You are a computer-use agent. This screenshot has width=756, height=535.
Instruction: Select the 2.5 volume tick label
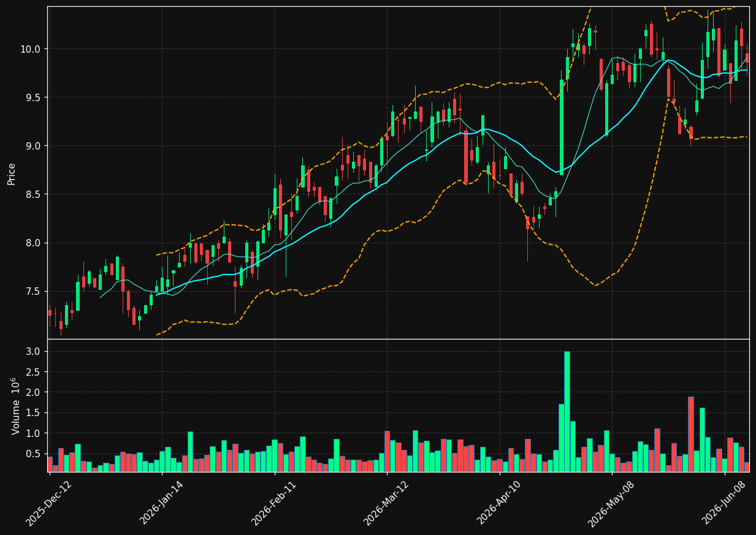32,372
